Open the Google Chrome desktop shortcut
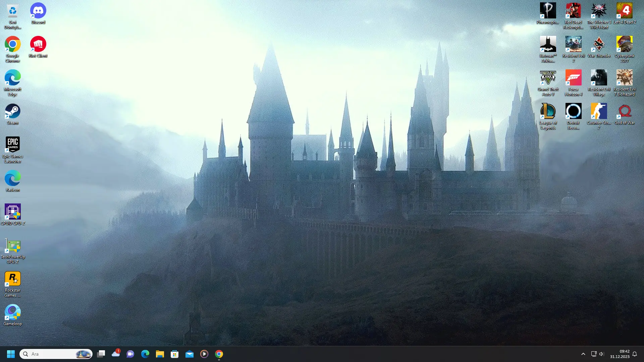Image resolution: width=644 pixels, height=362 pixels. (12, 49)
